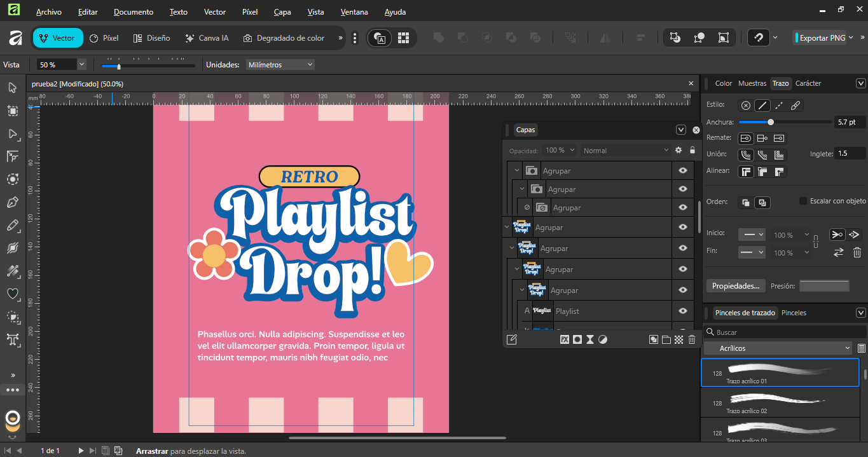
Task: Open the Documento menu
Action: pyautogui.click(x=134, y=11)
